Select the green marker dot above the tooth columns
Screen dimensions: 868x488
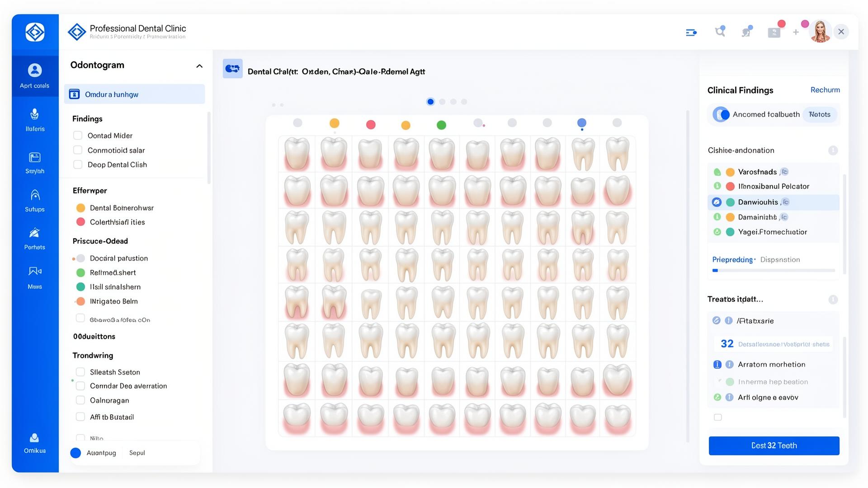click(441, 125)
